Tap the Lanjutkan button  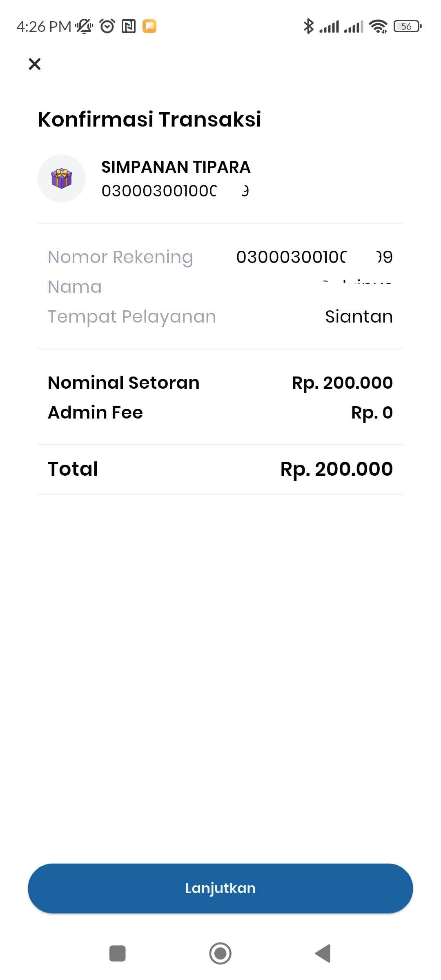click(x=220, y=888)
